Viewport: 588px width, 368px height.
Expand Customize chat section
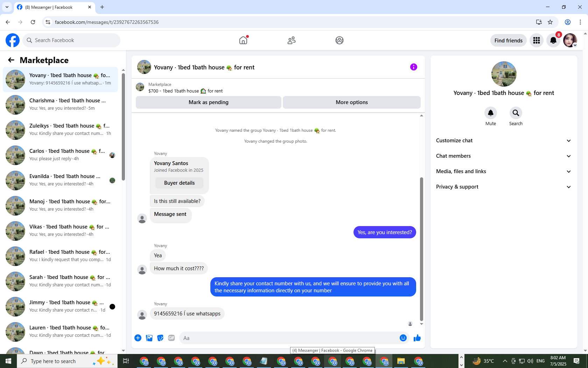(504, 141)
